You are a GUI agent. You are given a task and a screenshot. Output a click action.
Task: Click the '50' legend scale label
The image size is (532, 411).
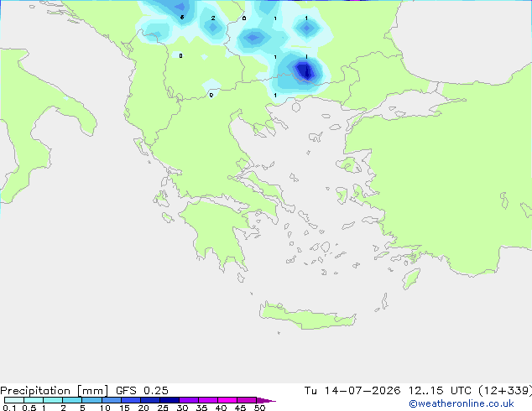[x=259, y=408]
